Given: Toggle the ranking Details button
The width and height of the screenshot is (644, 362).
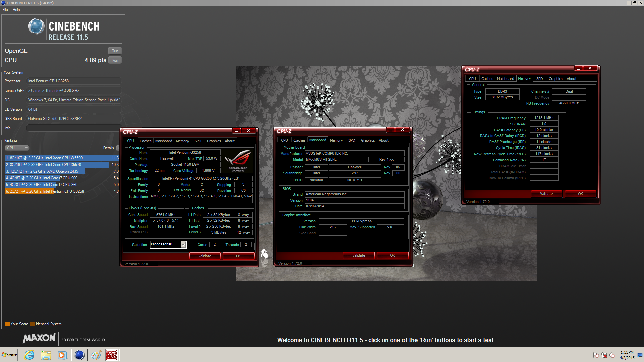Looking at the screenshot, I should coord(118,148).
